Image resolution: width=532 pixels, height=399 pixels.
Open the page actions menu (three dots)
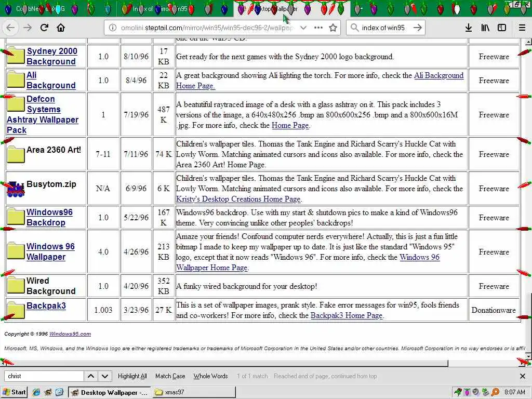click(318, 28)
